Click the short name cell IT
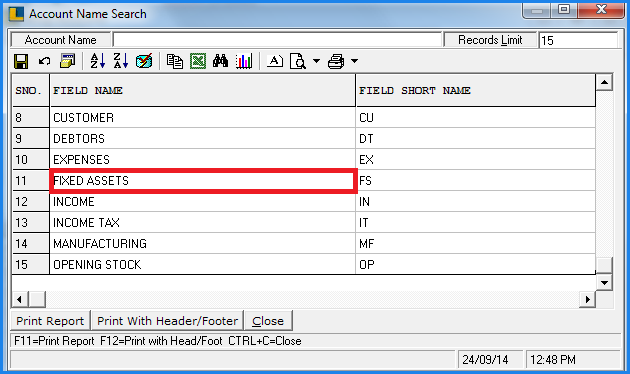The width and height of the screenshot is (630, 374). 475,223
